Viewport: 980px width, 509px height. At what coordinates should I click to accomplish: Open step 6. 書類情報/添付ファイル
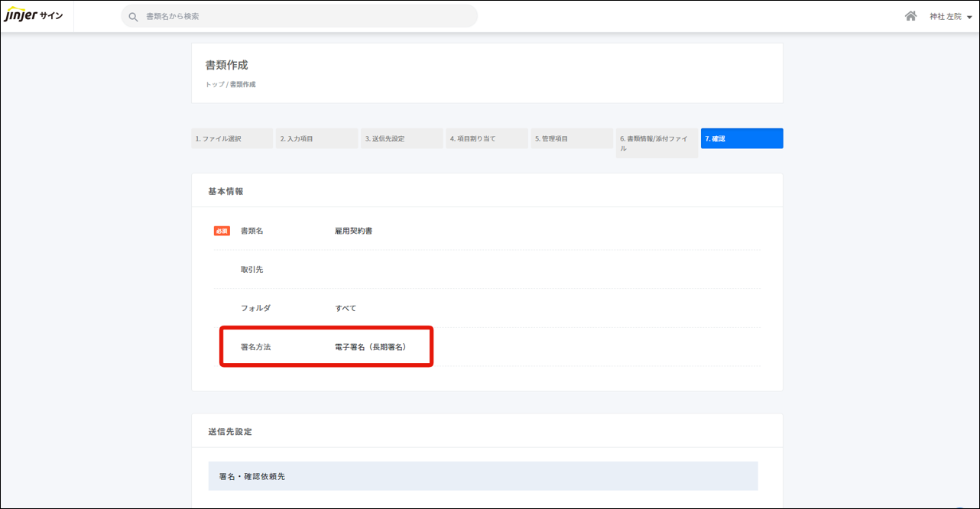coord(656,143)
